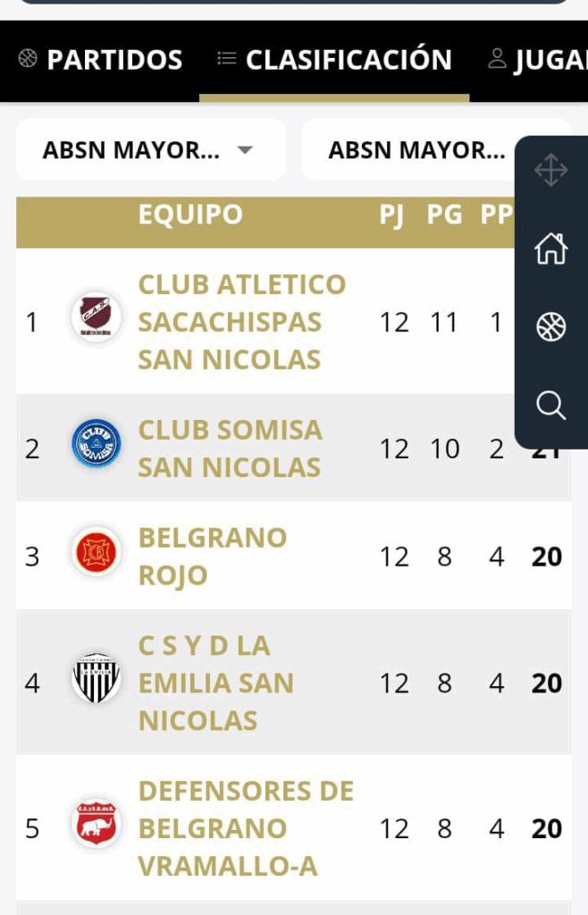
Task: Expand the first ABSN MAYOR dropdown
Action: pyautogui.click(x=151, y=150)
